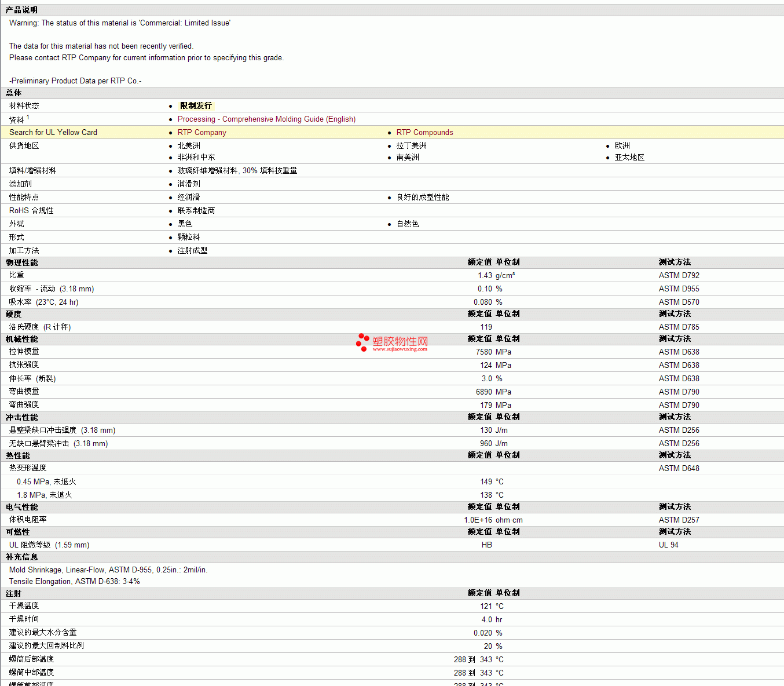Select the 机械性能 section header
Viewport: 784px width, 686px height.
(21, 339)
